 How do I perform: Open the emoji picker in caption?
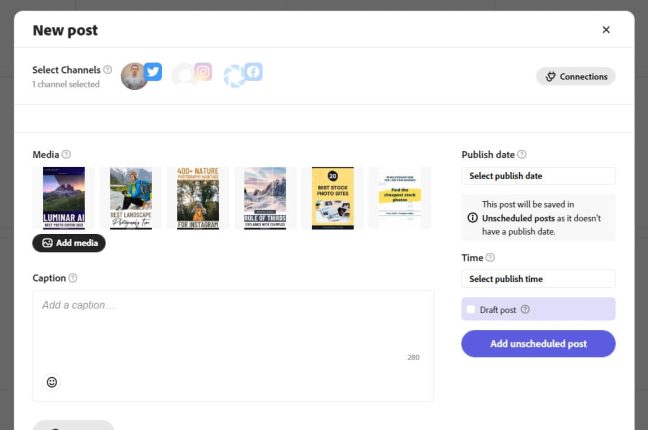52,382
